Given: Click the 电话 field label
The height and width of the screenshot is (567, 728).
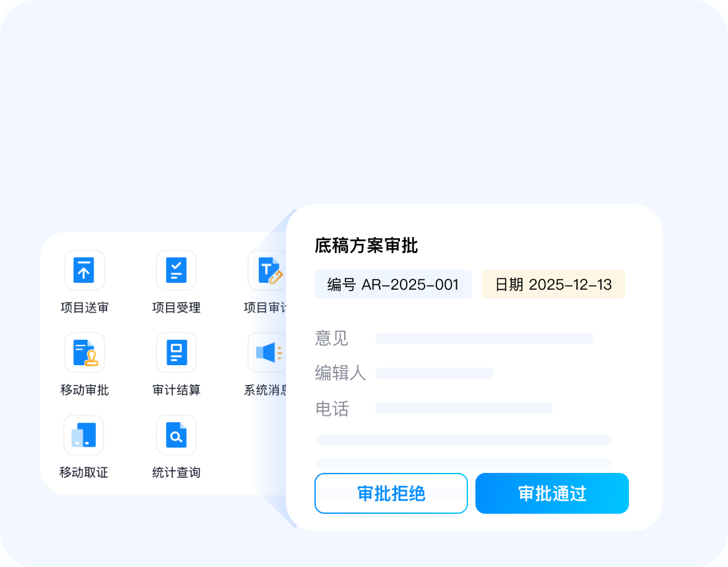Looking at the screenshot, I should 332,409.
